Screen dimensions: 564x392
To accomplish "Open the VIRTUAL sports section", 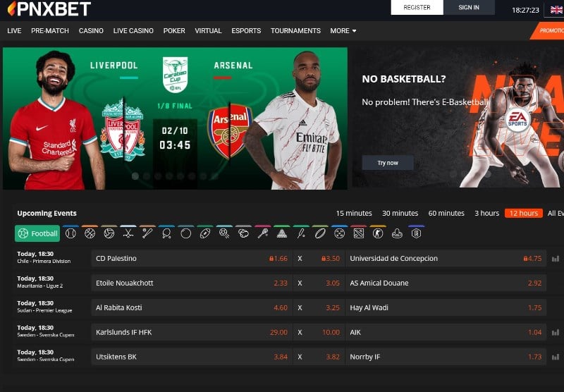I will pos(208,31).
